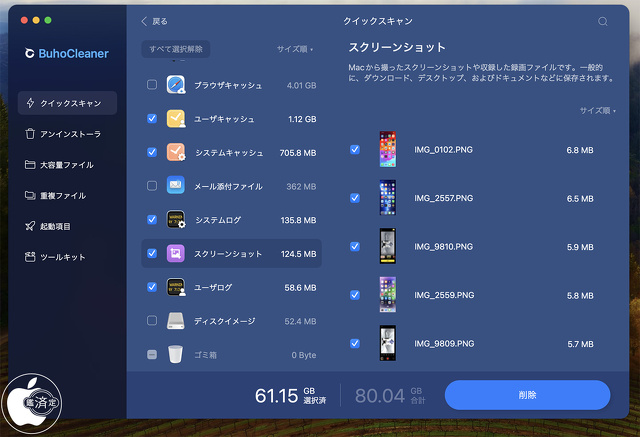Viewport: 640px width, 437px height.
Task: Click the orange システムキャッシュ icon
Action: tap(176, 152)
